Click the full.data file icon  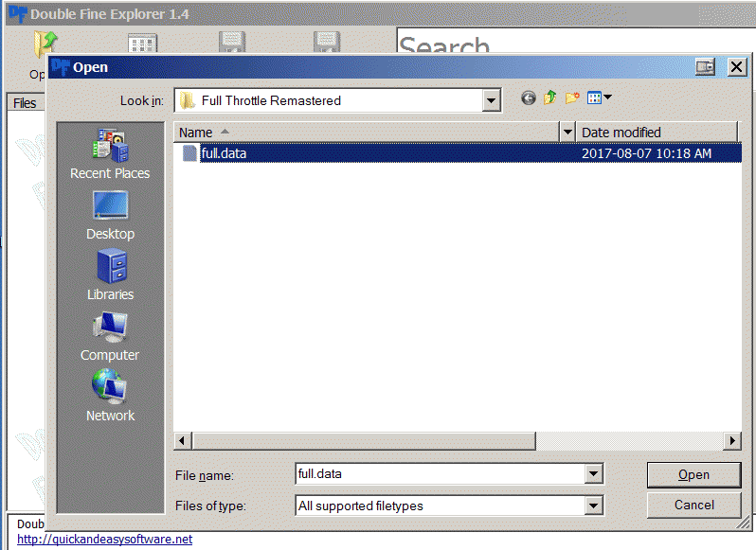click(x=189, y=153)
